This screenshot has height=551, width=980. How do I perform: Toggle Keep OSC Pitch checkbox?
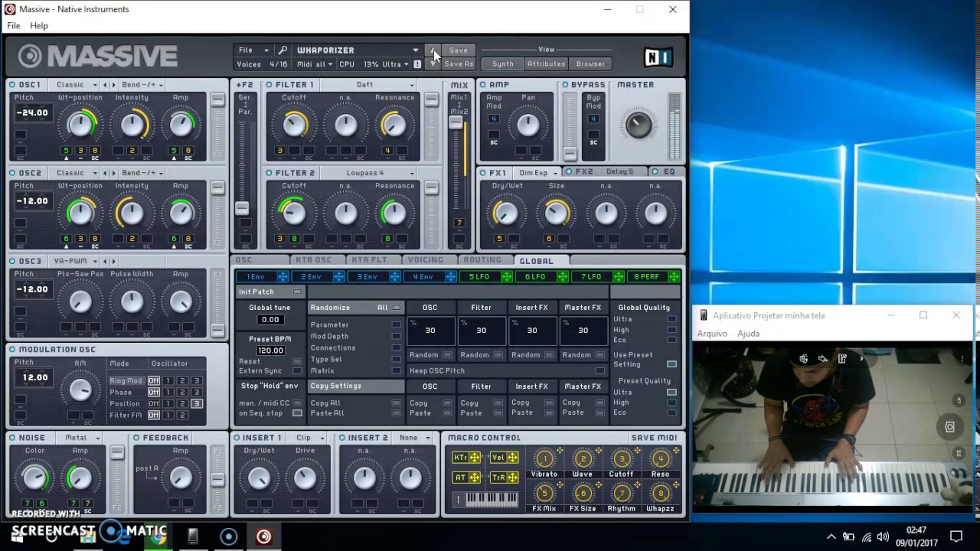[599, 371]
